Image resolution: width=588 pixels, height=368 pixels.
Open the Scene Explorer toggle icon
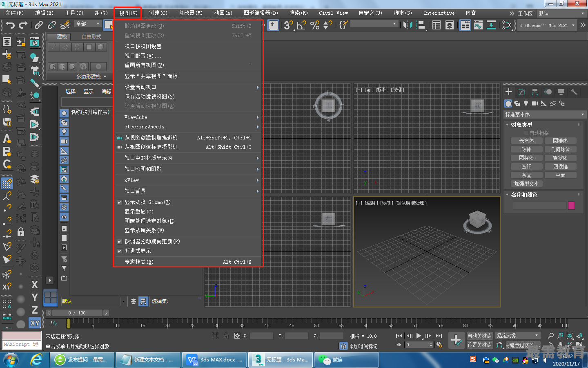click(x=437, y=25)
